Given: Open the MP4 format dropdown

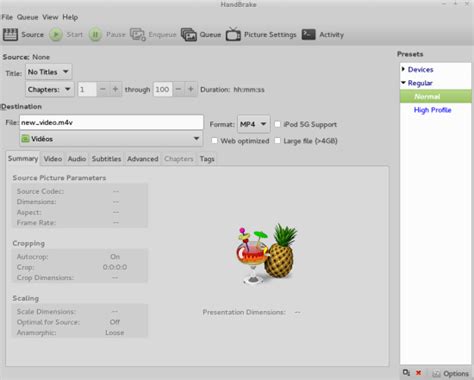Looking at the screenshot, I should pyautogui.click(x=254, y=124).
